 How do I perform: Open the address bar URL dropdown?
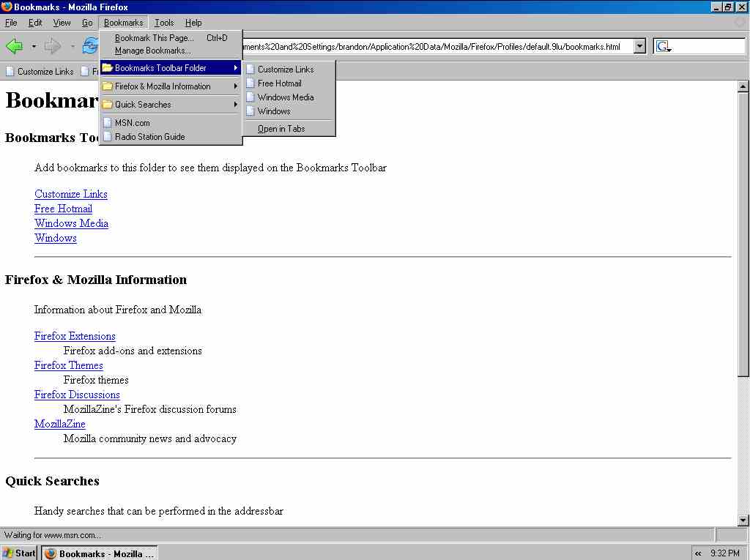(639, 47)
